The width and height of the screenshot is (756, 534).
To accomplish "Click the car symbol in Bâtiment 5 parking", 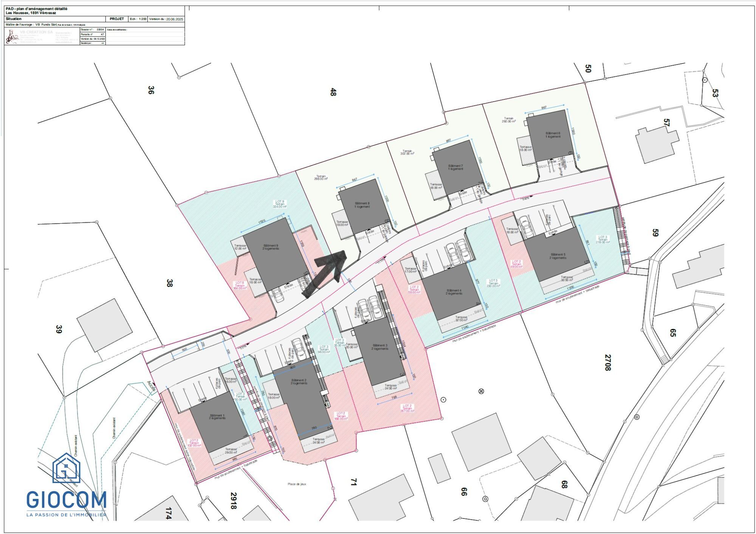I will pyautogui.click(x=526, y=227).
